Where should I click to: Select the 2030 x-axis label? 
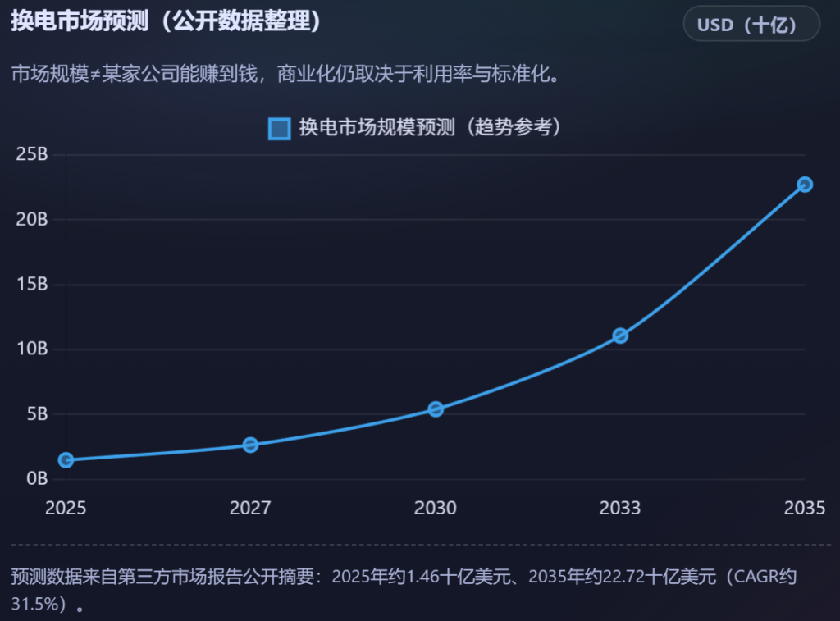tap(436, 509)
